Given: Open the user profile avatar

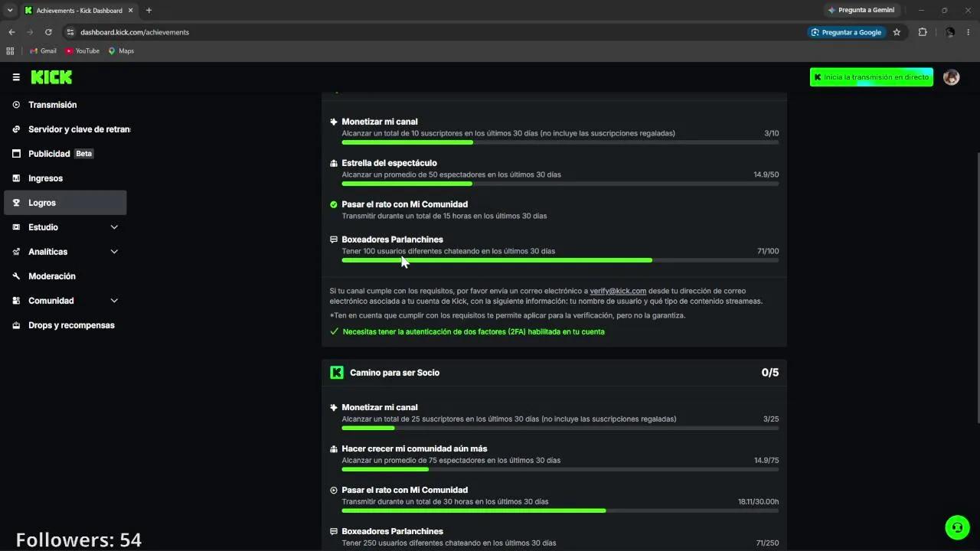Looking at the screenshot, I should pos(952,77).
